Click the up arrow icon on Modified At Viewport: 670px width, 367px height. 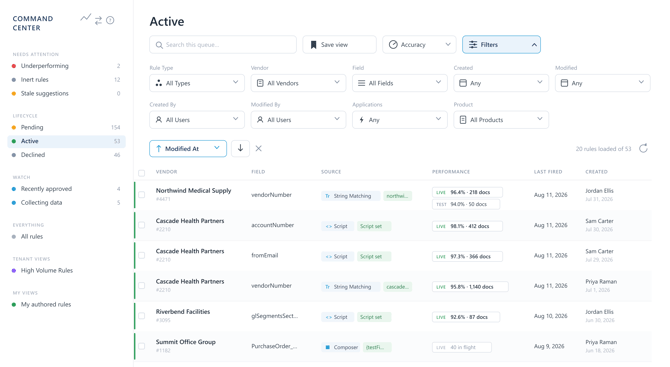[159, 148]
